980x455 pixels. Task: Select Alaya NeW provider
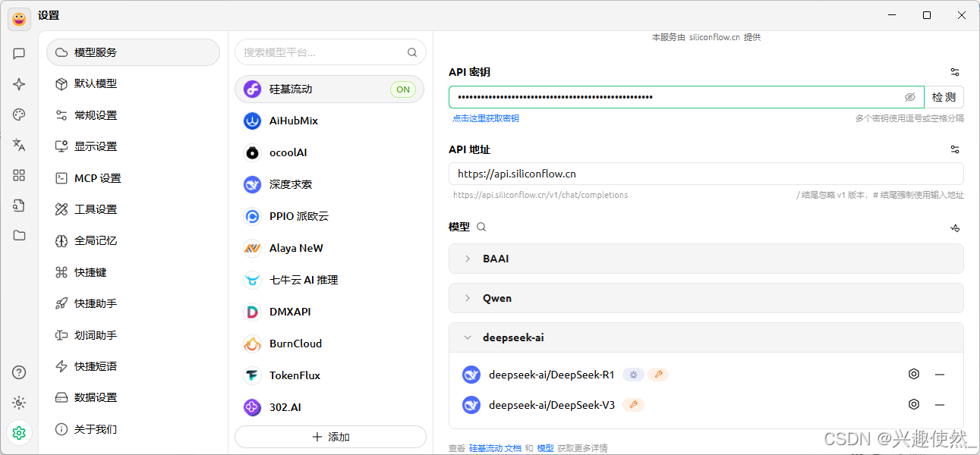click(329, 248)
